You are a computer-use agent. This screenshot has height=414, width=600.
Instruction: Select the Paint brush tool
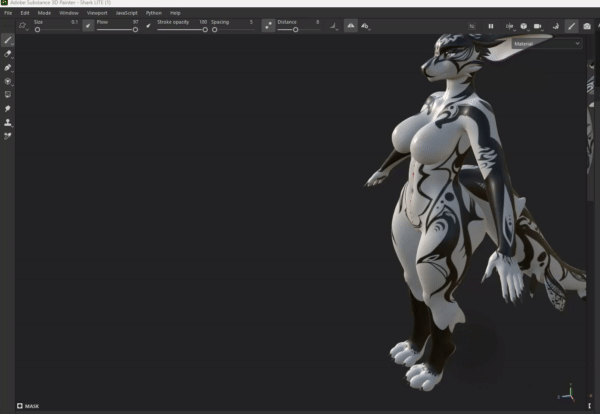click(8, 40)
